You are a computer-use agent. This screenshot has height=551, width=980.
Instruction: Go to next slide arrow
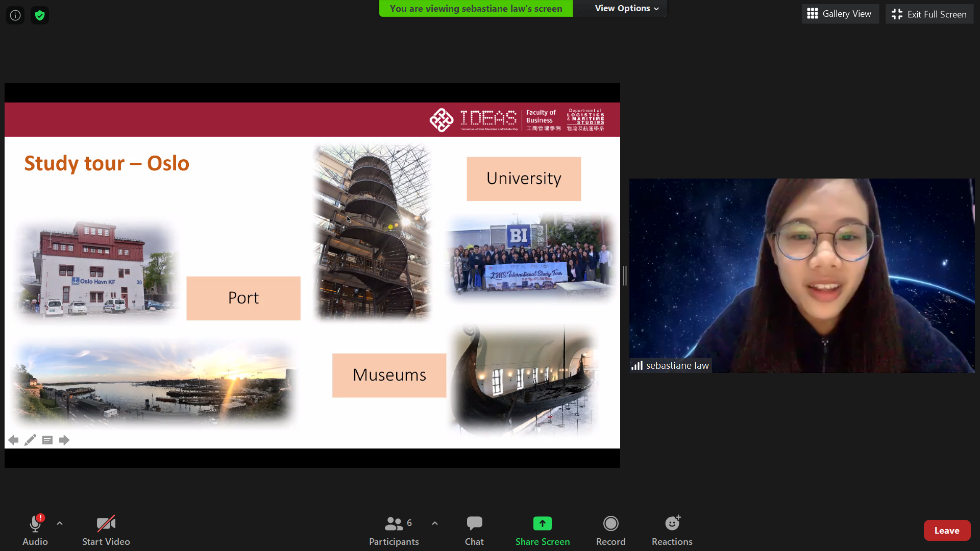(64, 440)
